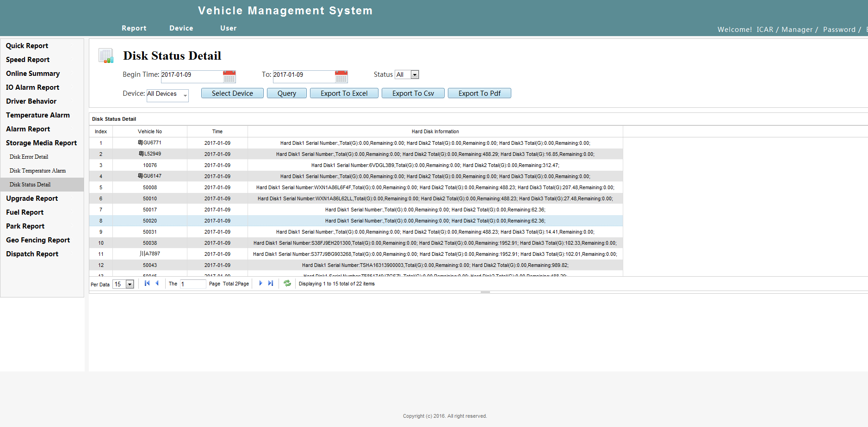The image size is (868, 427).
Task: Open the Begin Time calendar picker
Action: pos(229,77)
